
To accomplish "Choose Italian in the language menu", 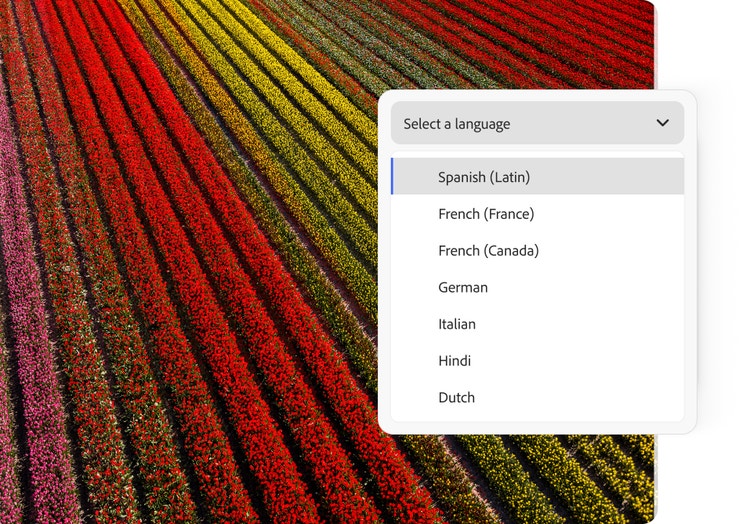I will click(x=537, y=324).
